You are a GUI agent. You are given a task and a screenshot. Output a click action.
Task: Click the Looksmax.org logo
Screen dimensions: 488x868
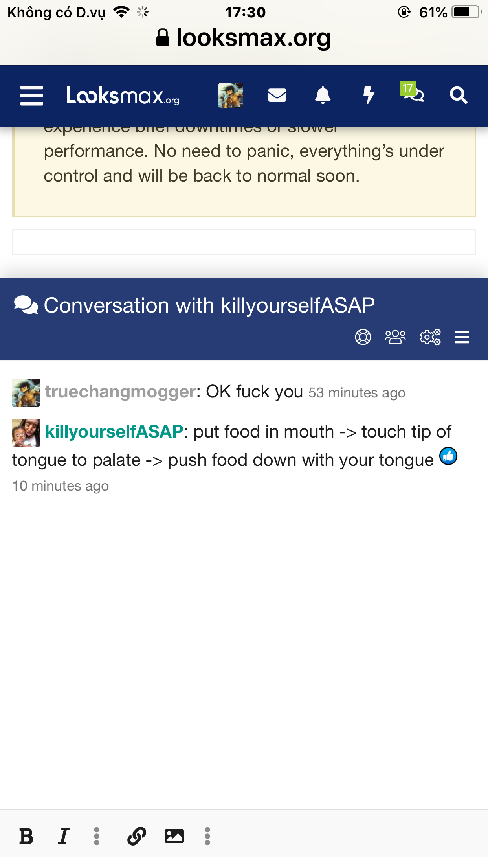pos(123,96)
